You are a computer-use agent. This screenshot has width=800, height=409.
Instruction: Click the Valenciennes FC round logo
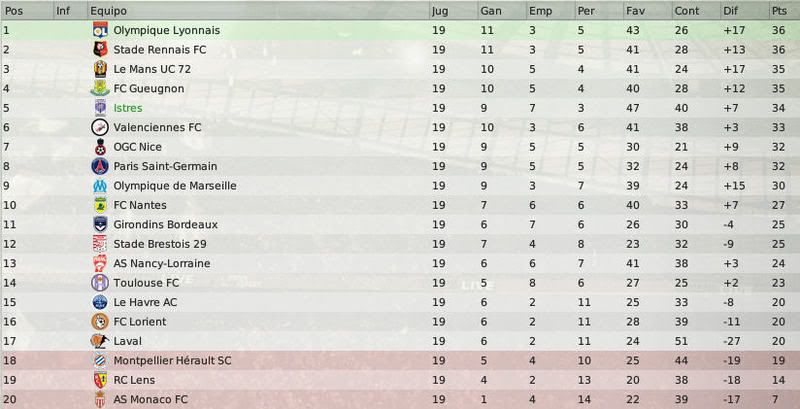100,127
